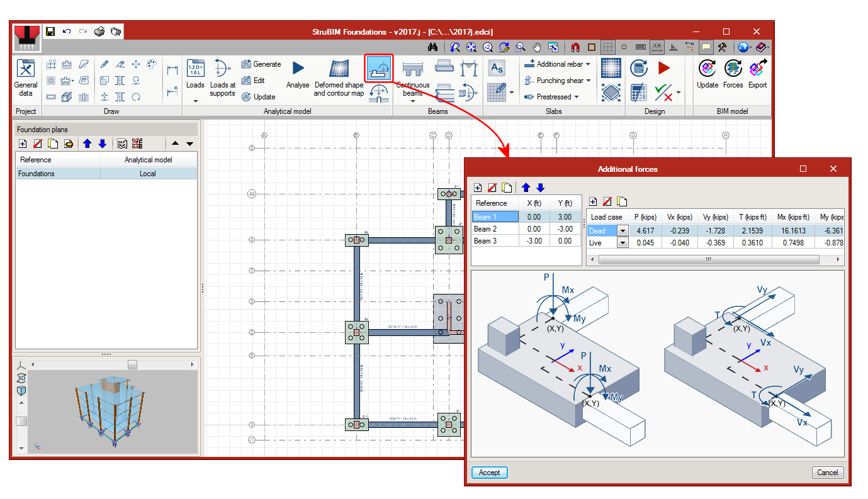This screenshot has height=499, width=868.
Task: Toggle the grid display button
Action: tap(607, 47)
